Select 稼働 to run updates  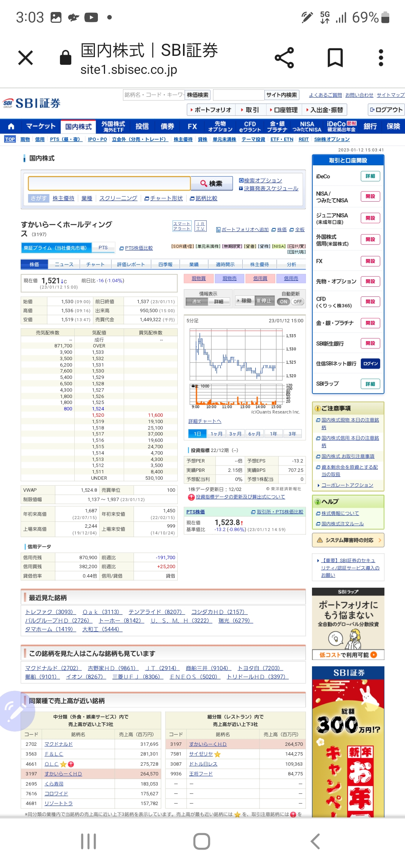(244, 301)
